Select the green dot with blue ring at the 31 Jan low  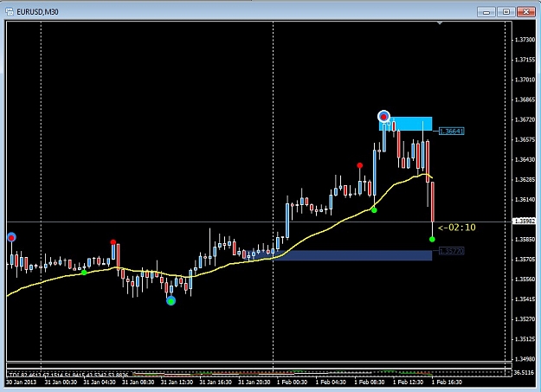(171, 301)
